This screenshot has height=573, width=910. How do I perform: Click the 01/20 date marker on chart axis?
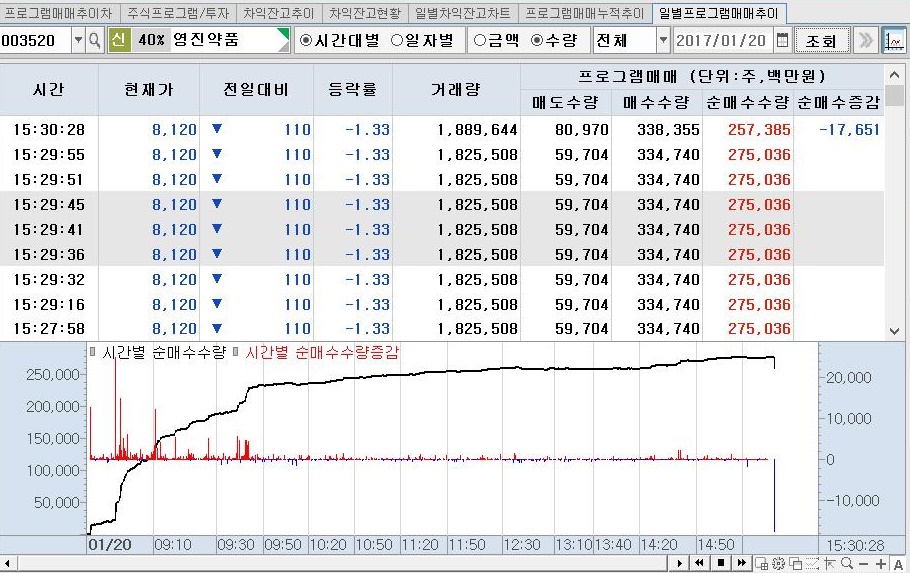[x=110, y=545]
